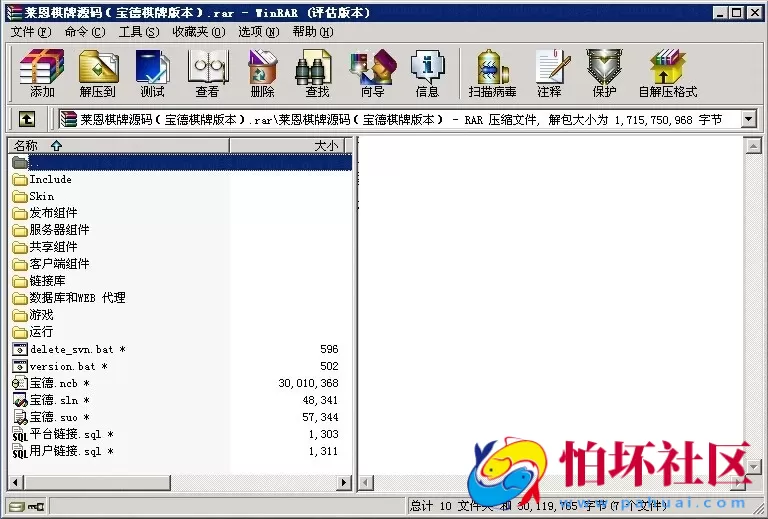
Task: Click the 自解压格式 (SFX) toolbar icon
Action: 667,73
